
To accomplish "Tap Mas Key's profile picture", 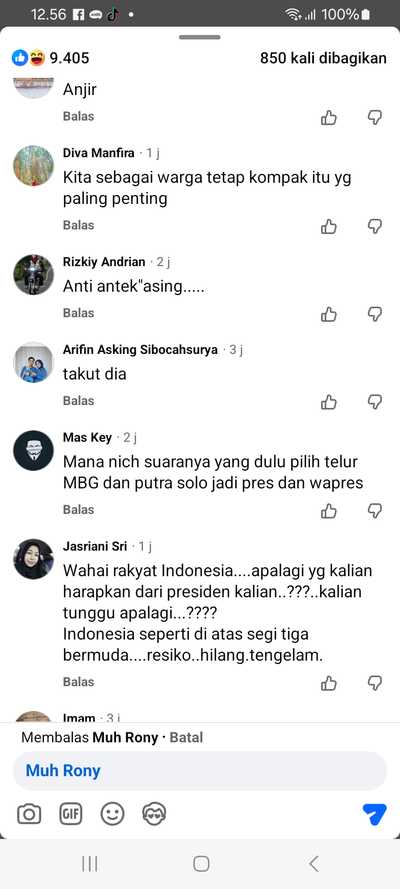I will [x=33, y=450].
